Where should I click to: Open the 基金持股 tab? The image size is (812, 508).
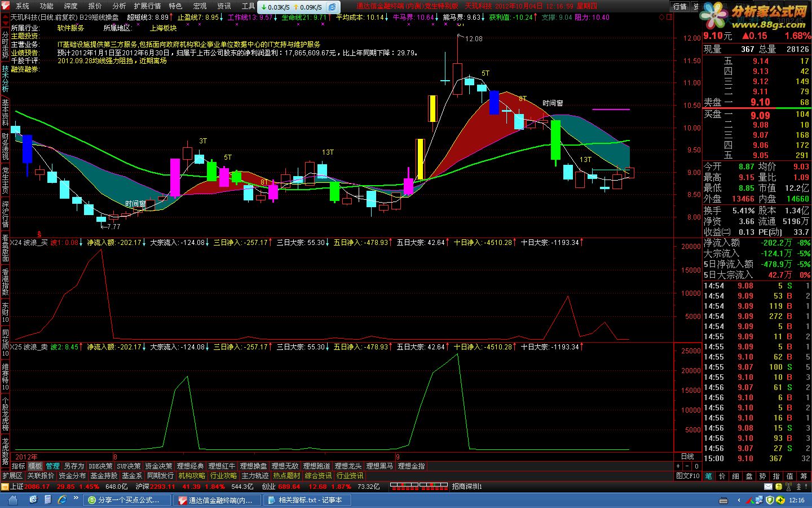[x=104, y=476]
